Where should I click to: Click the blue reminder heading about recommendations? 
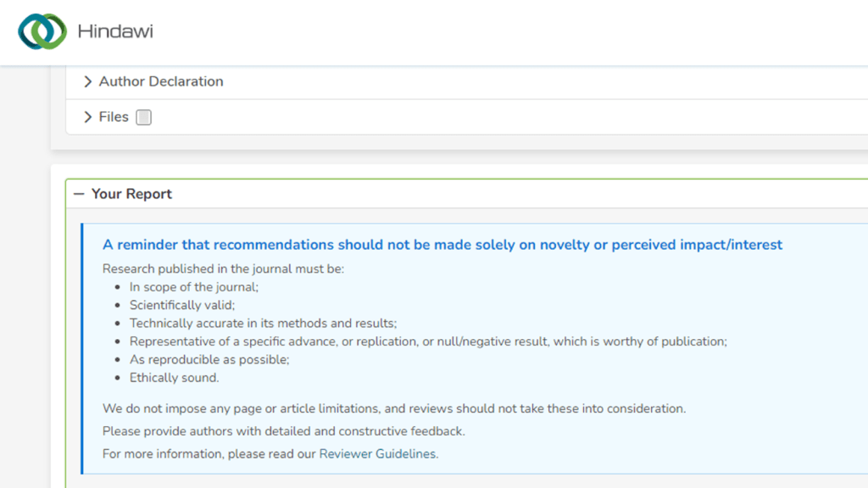442,245
